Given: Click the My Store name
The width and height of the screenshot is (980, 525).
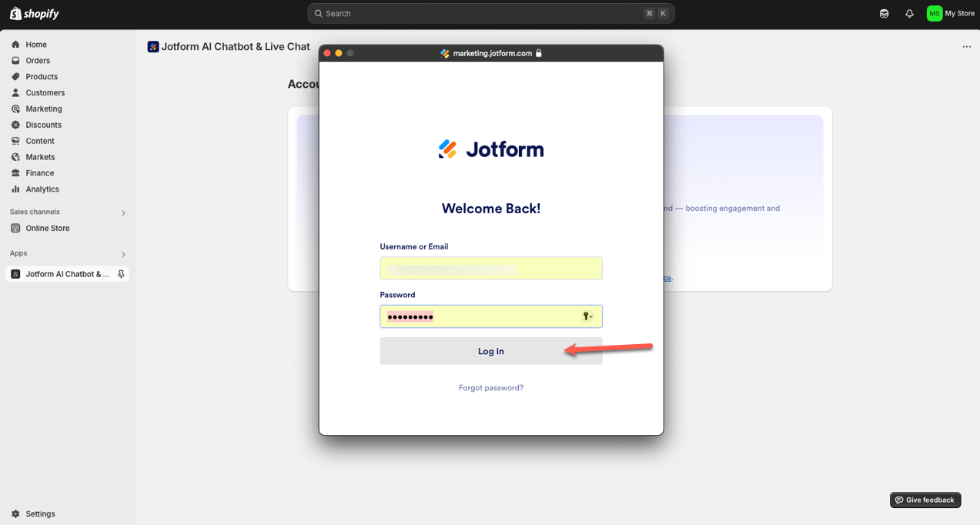Looking at the screenshot, I should [960, 13].
